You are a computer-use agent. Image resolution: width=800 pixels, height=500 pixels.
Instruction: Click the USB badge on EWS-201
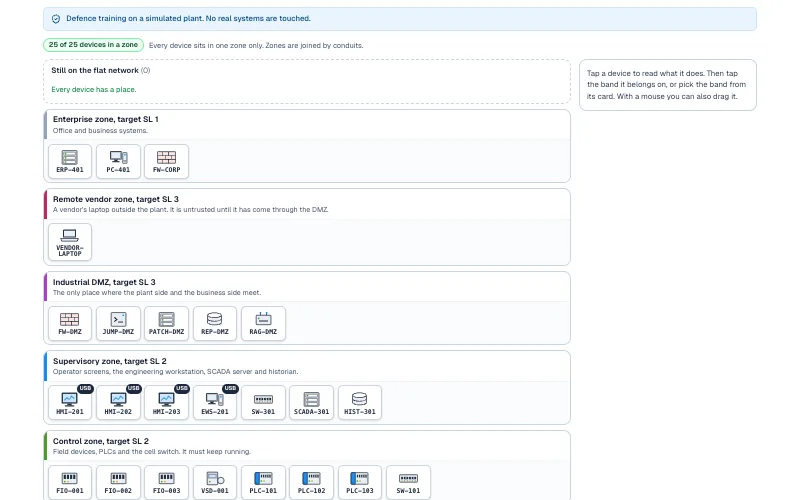tap(230, 388)
